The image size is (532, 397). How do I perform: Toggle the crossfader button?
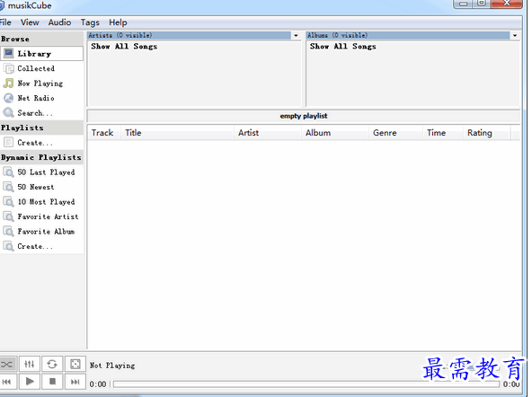click(7, 365)
